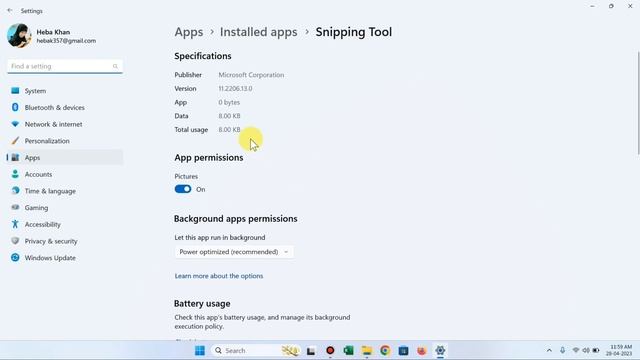
Task: Click the volume icon in system tray
Action: [586, 351]
